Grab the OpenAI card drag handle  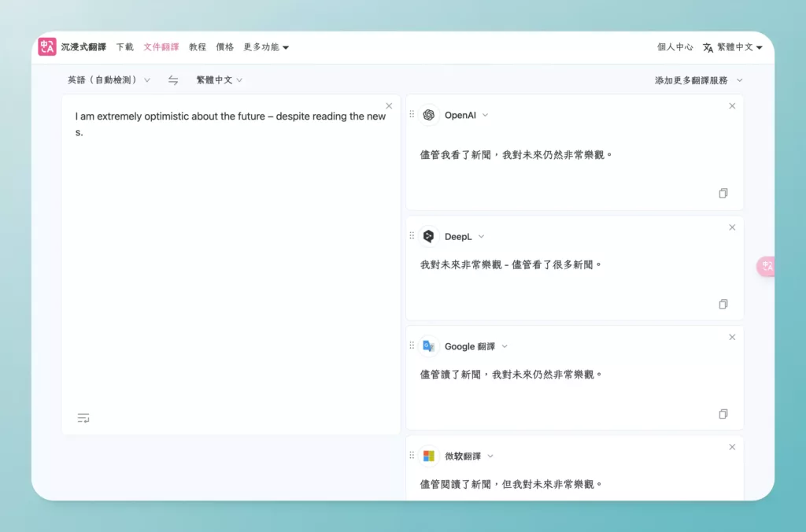(412, 114)
